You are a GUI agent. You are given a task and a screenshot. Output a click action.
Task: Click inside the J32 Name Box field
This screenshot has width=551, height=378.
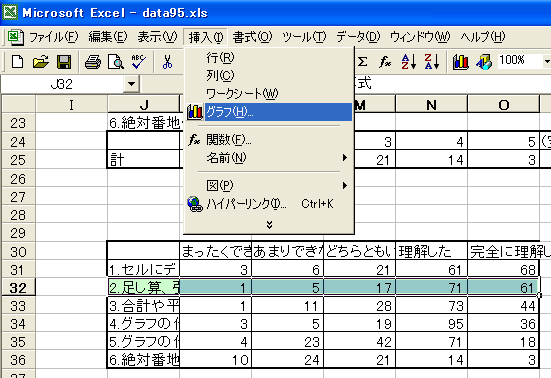tap(62, 84)
